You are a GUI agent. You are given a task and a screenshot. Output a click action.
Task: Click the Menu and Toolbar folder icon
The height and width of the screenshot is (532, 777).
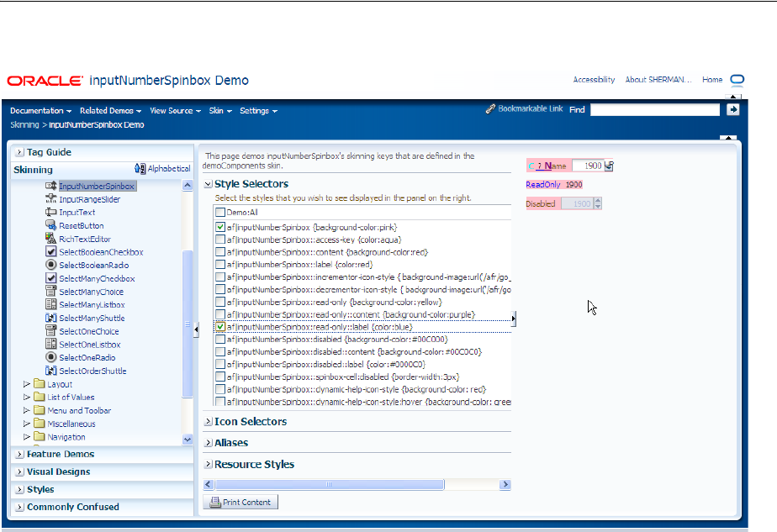coord(40,410)
